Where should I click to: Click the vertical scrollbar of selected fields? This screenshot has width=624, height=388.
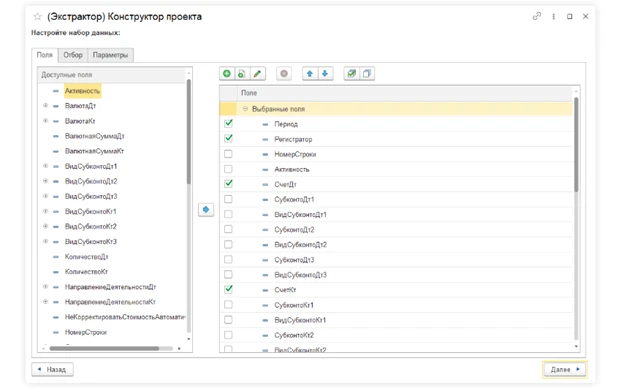576,144
